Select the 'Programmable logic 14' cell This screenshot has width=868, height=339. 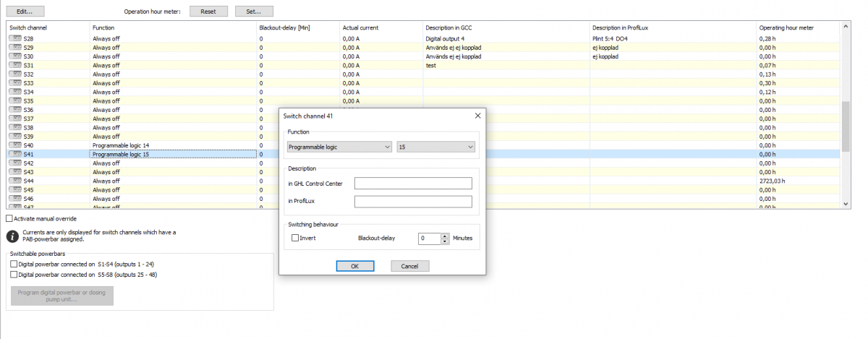(x=173, y=145)
